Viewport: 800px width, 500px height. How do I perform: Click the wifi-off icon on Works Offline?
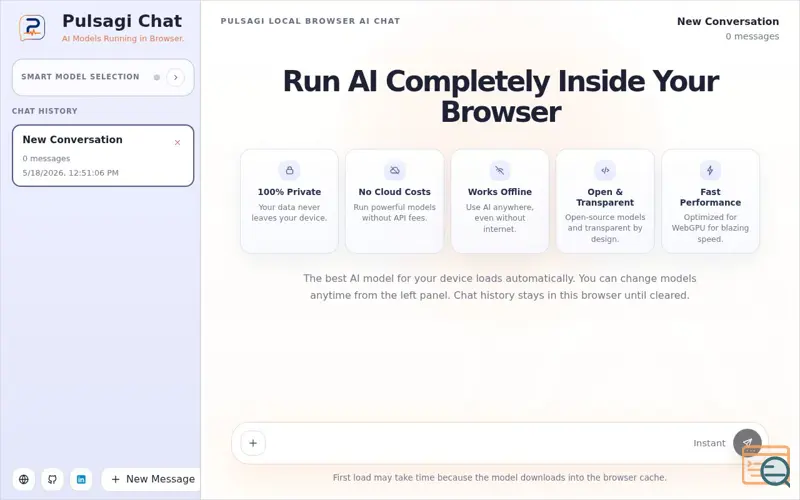point(499,170)
